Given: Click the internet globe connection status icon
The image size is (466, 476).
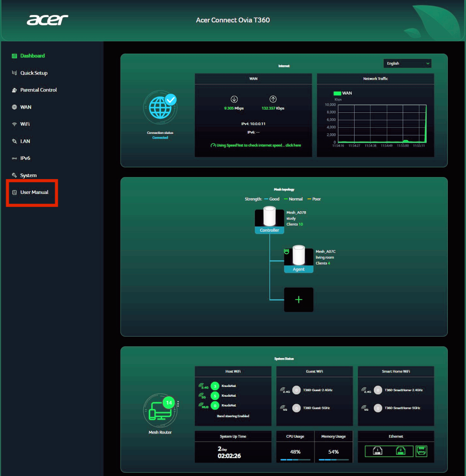Looking at the screenshot, I should [x=160, y=107].
